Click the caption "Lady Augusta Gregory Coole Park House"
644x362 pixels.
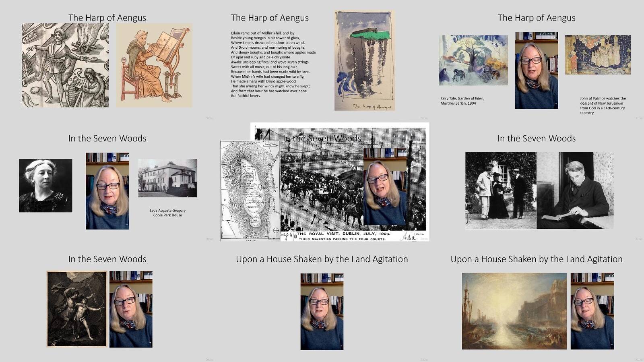tap(168, 213)
